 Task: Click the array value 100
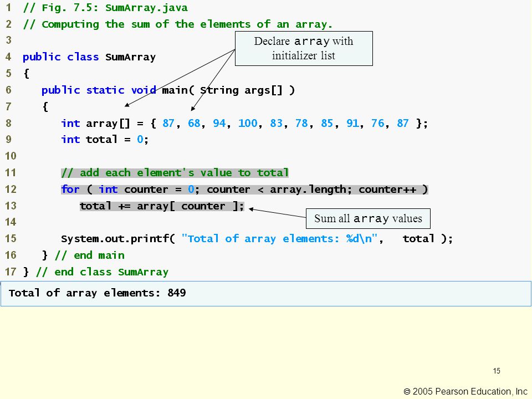point(248,123)
